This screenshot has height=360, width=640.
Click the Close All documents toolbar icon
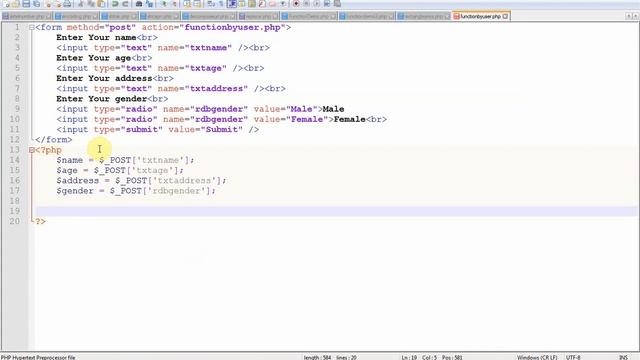[58, 4]
